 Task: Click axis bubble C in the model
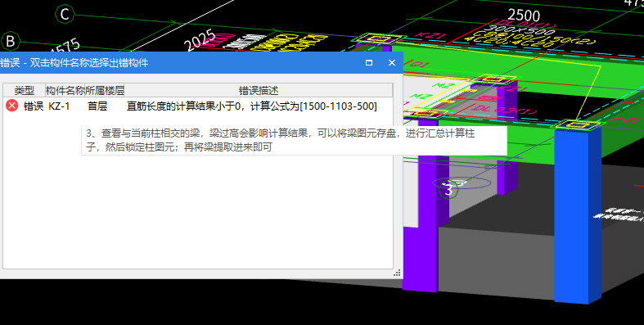65,15
